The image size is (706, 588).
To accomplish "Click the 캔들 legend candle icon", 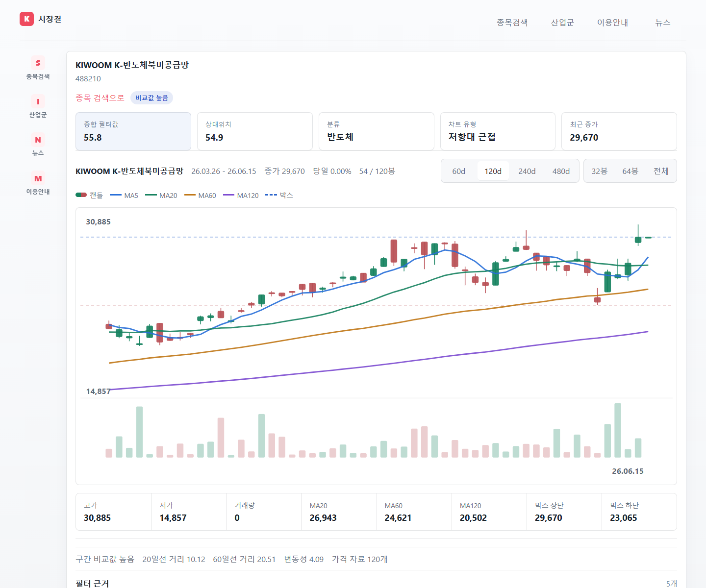I will (81, 195).
